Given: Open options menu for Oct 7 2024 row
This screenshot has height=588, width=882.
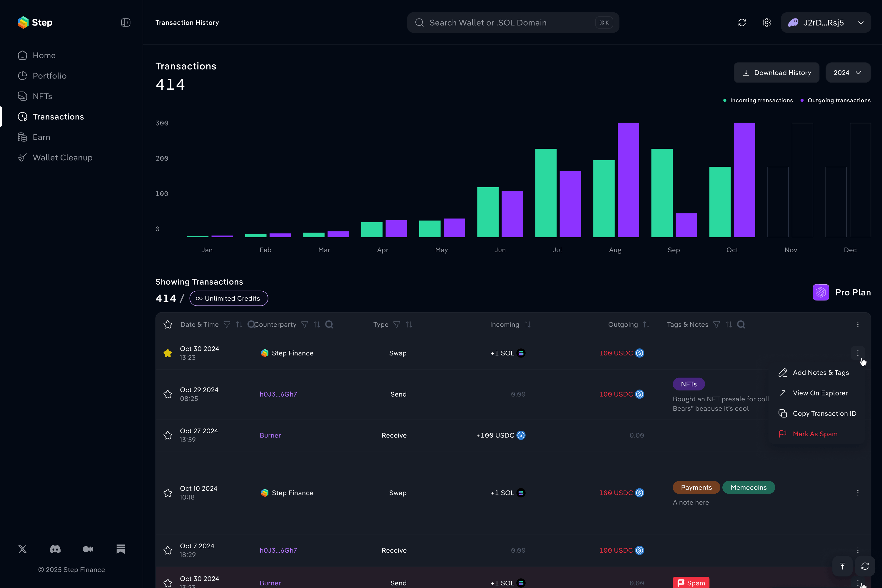Looking at the screenshot, I should 858,550.
